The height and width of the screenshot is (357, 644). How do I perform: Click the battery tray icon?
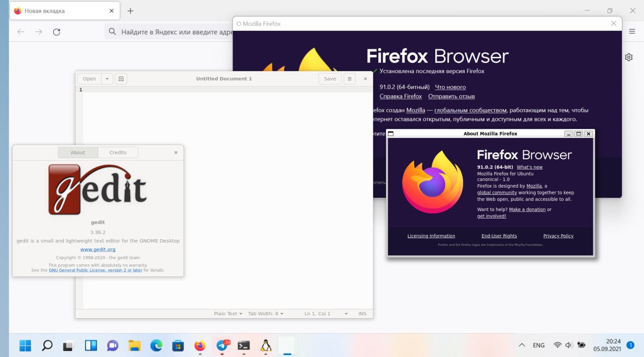point(582,345)
